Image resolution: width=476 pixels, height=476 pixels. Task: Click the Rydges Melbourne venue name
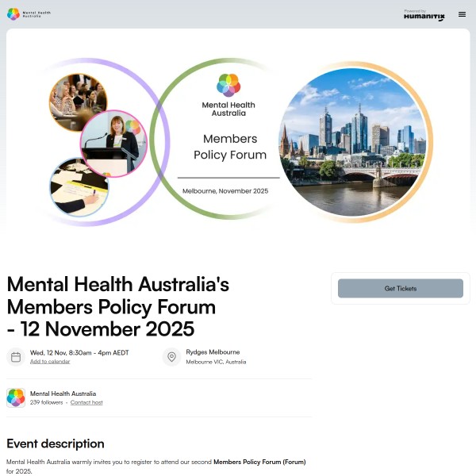coord(213,352)
